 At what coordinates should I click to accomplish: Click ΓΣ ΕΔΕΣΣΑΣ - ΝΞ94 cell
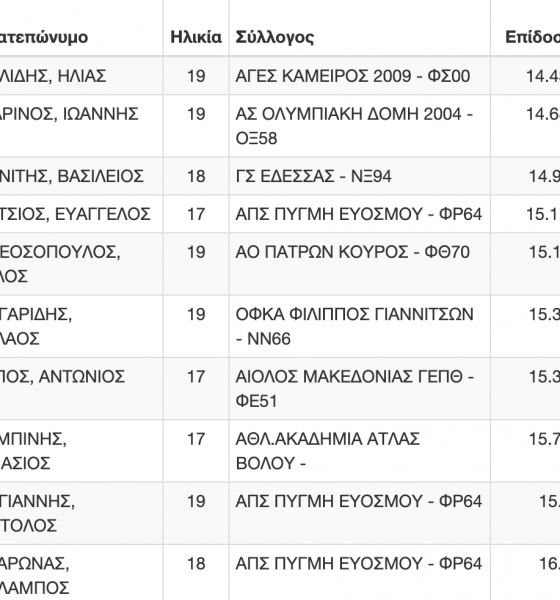point(313,176)
